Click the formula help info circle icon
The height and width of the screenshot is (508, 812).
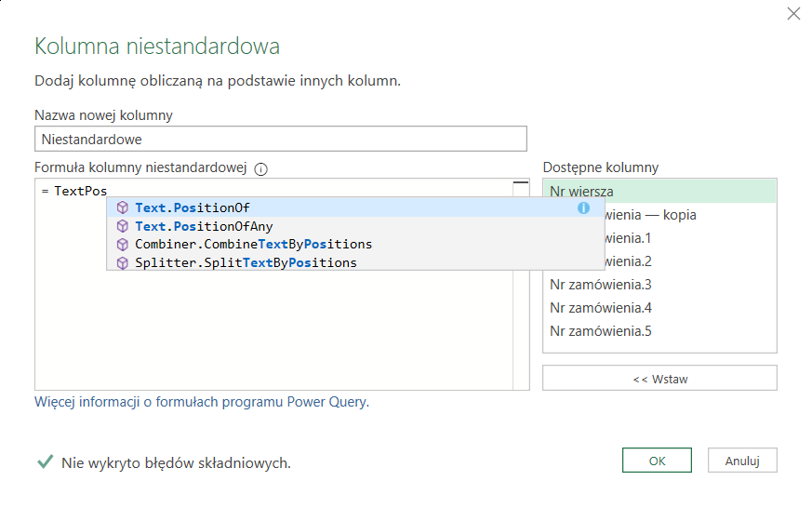click(x=260, y=169)
